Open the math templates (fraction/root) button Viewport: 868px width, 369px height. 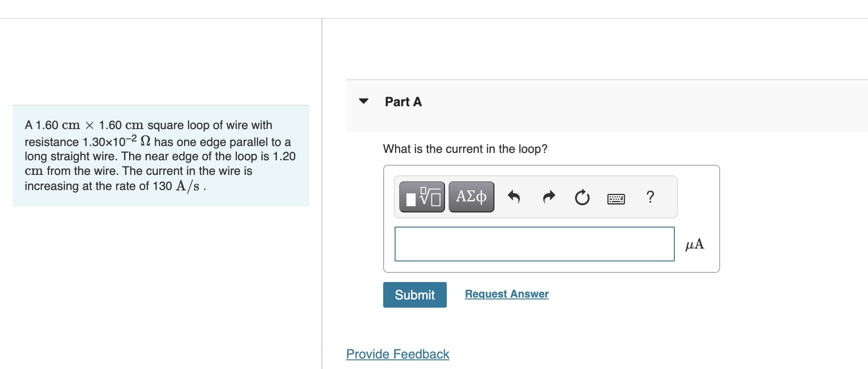[x=422, y=197]
